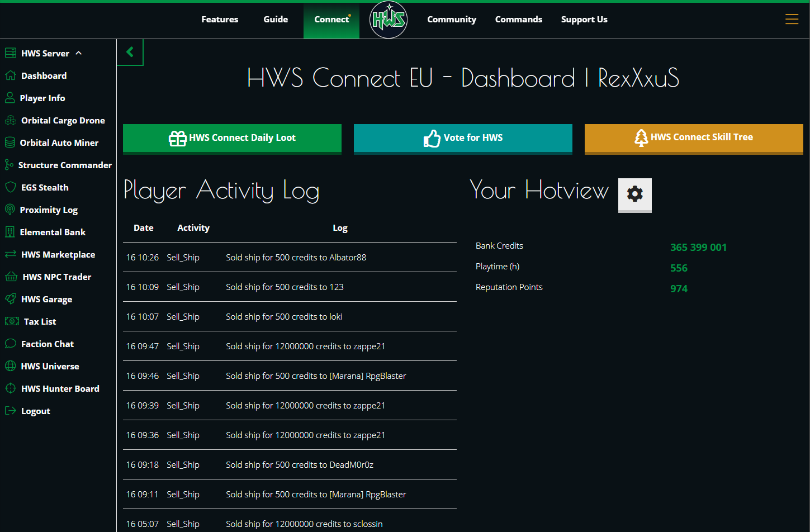Open the Commands menu item

518,20
